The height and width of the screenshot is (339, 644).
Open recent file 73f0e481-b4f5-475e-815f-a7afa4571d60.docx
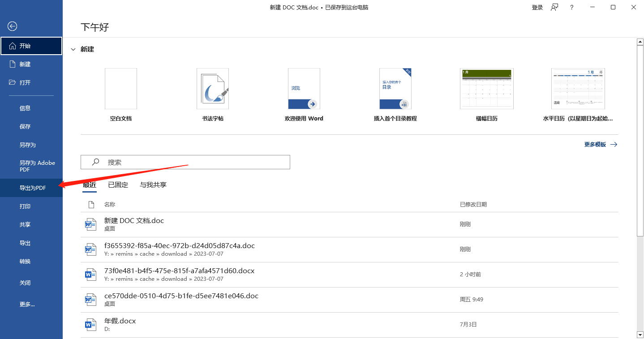click(x=349, y=275)
